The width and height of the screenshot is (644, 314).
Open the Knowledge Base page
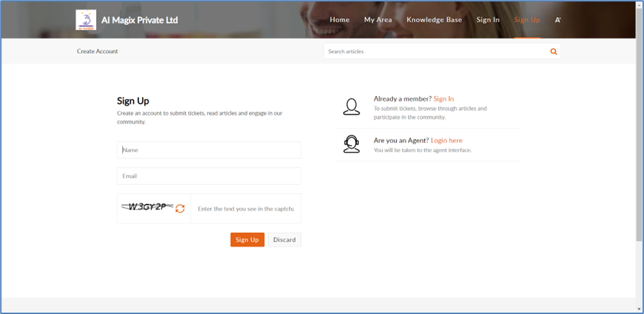(434, 20)
